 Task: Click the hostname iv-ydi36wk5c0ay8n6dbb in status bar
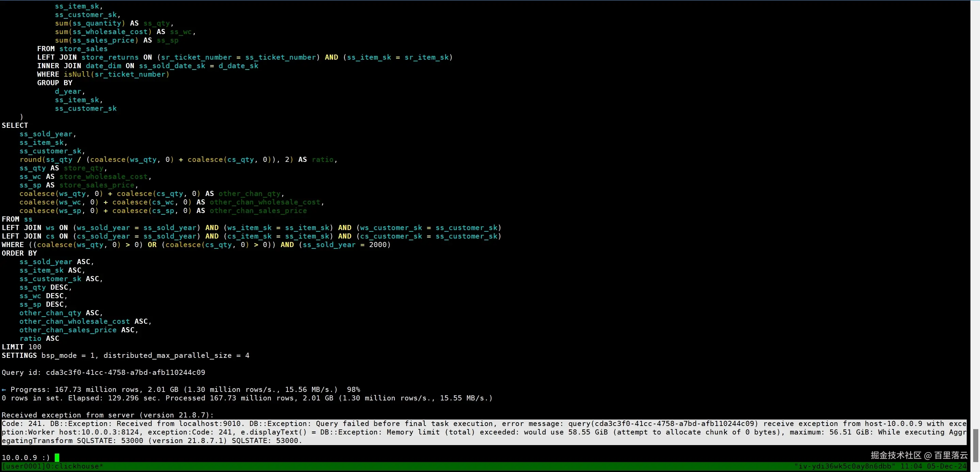[x=844, y=466]
